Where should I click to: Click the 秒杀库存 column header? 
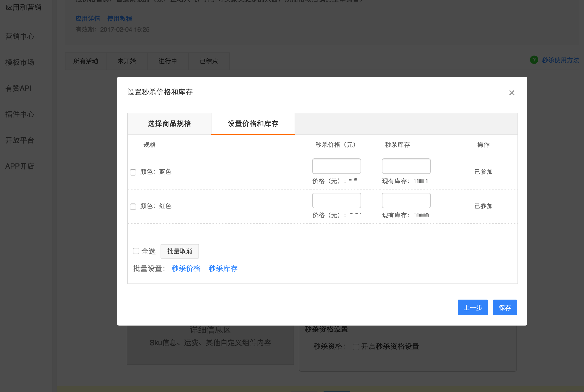(x=397, y=145)
